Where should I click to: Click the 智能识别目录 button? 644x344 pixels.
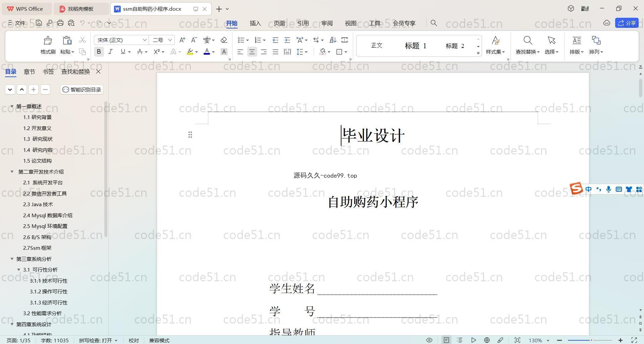click(82, 90)
